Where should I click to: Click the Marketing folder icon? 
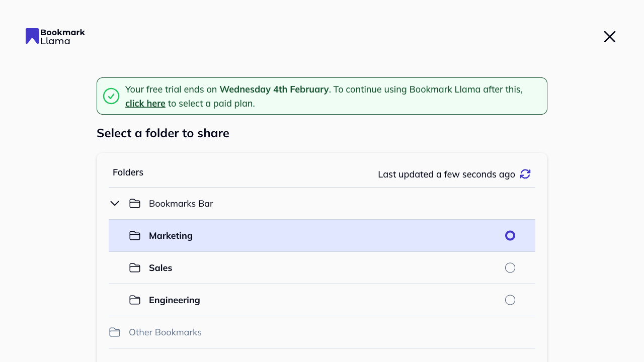135,236
